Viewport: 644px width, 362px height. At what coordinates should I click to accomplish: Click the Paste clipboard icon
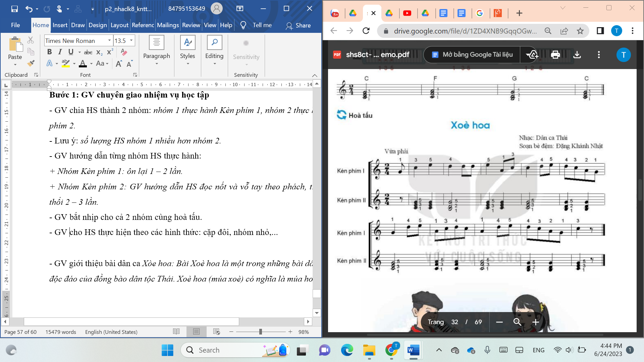15,45
